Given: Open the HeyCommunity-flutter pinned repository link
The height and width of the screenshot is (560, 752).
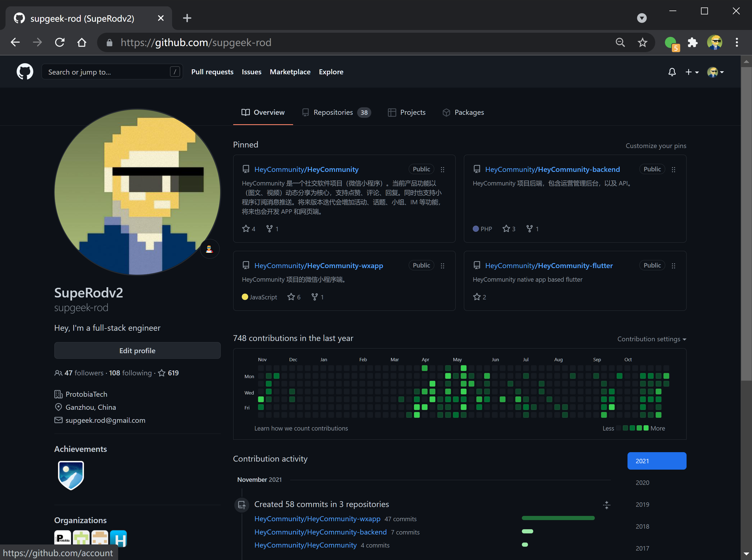Looking at the screenshot, I should pos(548,265).
